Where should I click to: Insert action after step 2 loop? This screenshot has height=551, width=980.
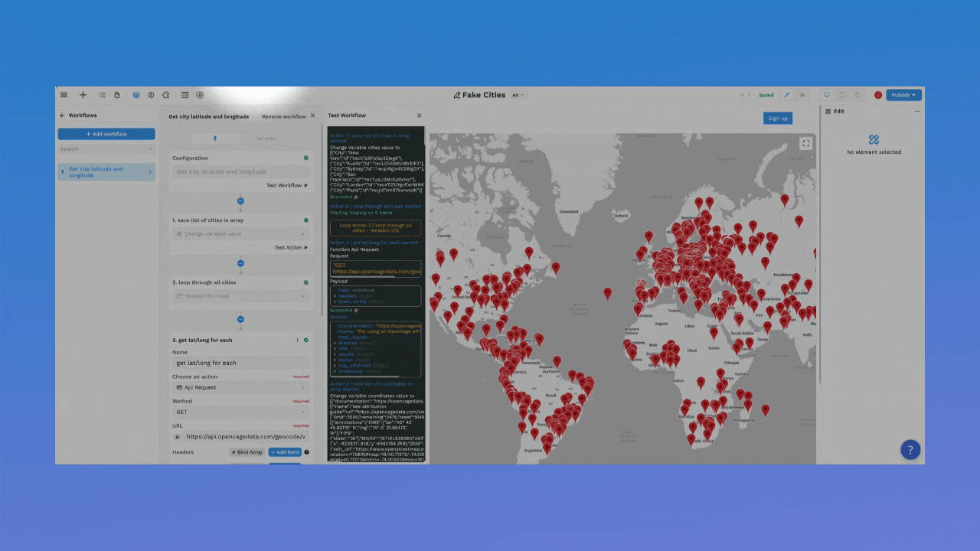[x=240, y=319]
